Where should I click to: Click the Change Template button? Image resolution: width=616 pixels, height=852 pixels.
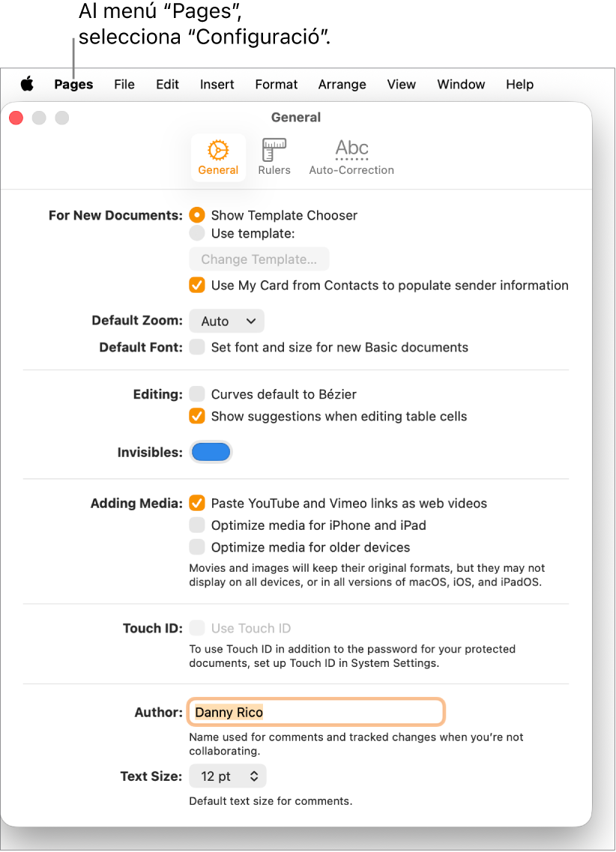click(259, 260)
